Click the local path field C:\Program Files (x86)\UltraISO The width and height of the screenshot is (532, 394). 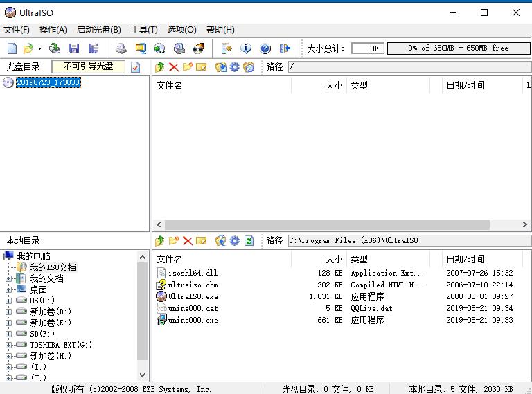click(409, 241)
